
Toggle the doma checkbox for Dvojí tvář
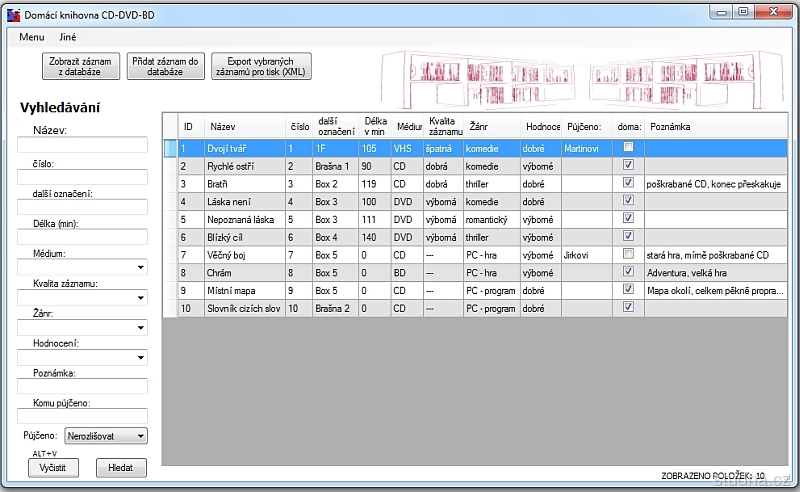click(x=628, y=147)
